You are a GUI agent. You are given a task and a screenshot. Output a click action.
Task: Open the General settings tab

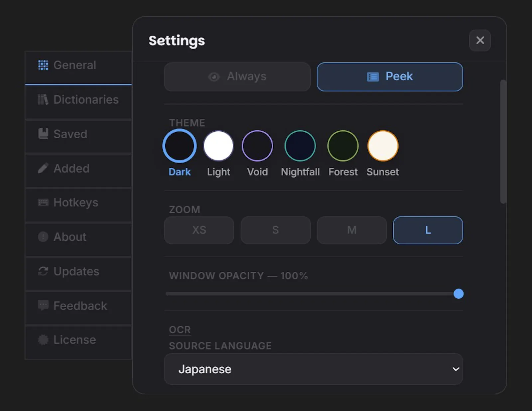pyautogui.click(x=78, y=68)
